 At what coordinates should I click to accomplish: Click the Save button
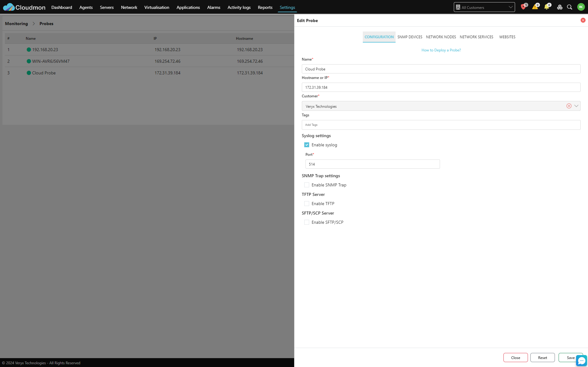point(570,358)
